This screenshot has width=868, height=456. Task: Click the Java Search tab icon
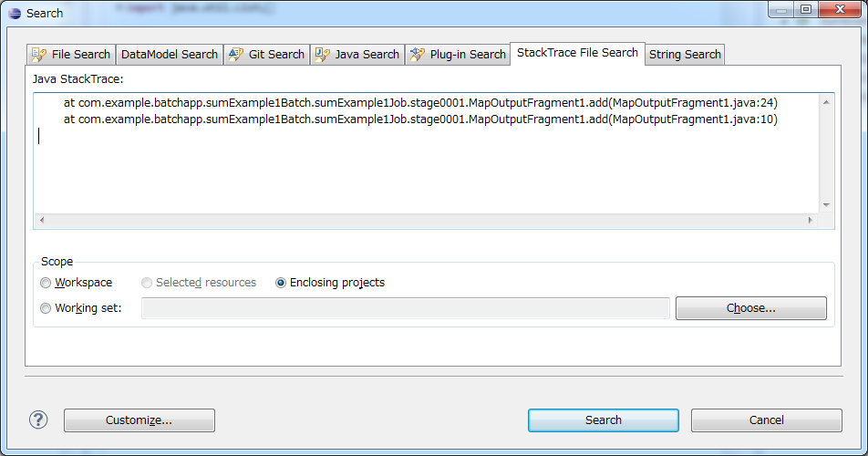[x=322, y=55]
